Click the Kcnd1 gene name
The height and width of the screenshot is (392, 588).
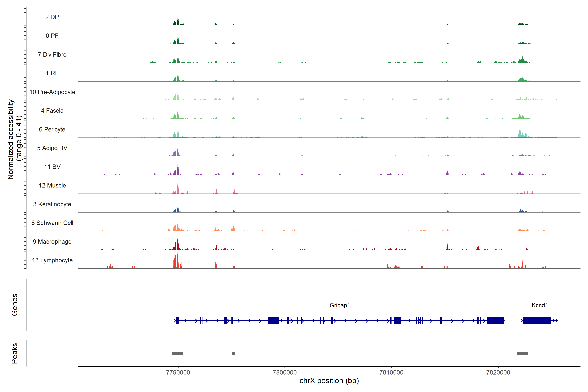coord(539,305)
